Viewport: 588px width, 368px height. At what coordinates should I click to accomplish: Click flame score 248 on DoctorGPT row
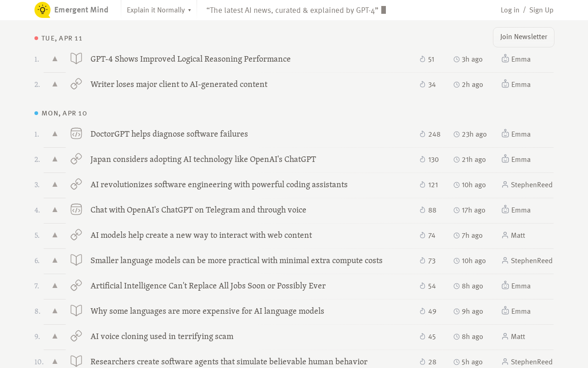click(x=430, y=134)
